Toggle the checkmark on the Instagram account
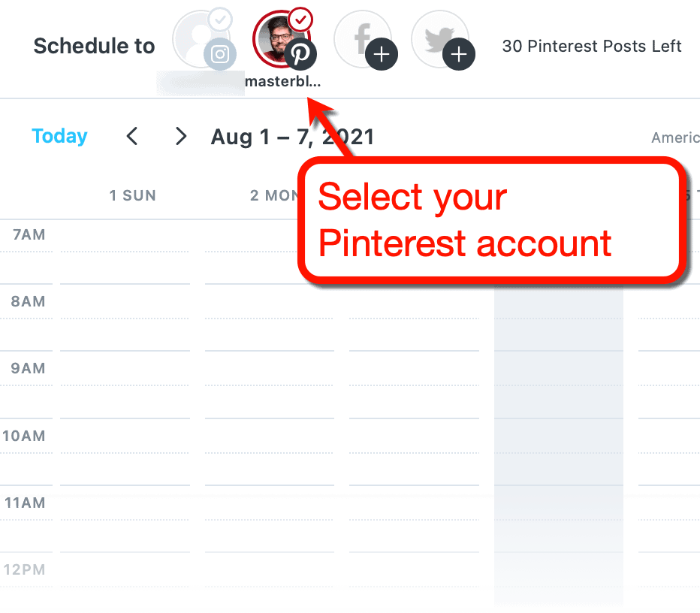The image size is (700, 613). (219, 20)
